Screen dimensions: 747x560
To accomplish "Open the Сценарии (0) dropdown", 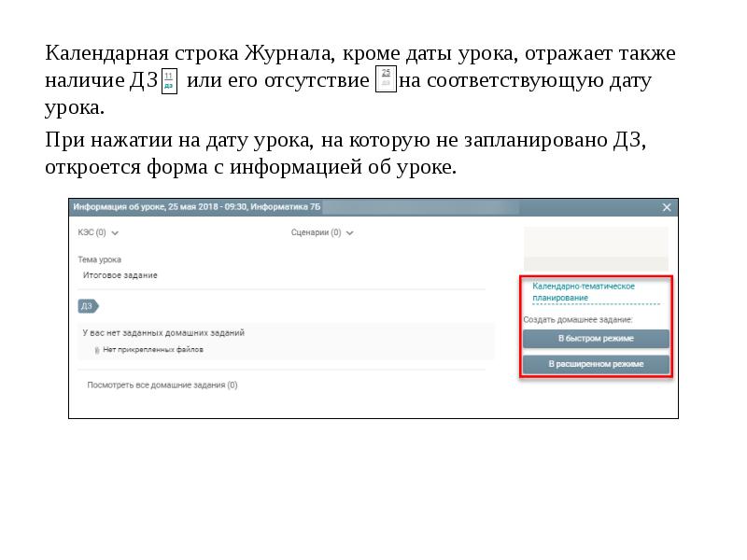I will click(x=321, y=232).
